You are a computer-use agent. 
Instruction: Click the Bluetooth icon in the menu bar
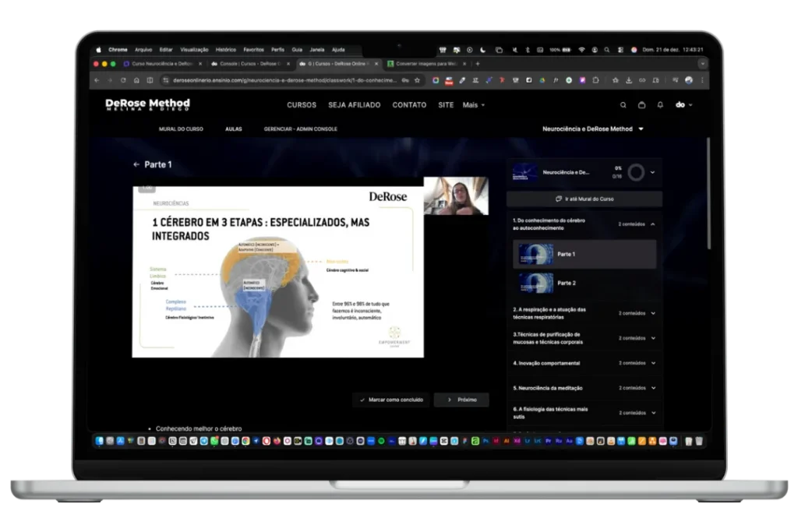click(528, 50)
